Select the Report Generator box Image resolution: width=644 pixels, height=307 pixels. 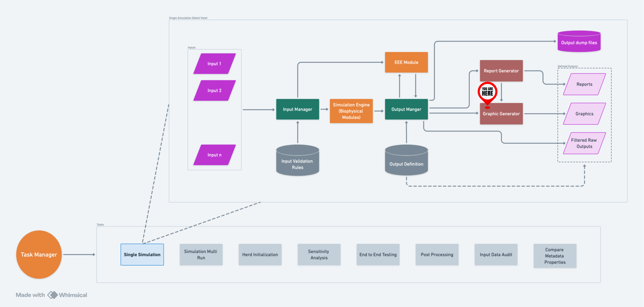point(501,71)
